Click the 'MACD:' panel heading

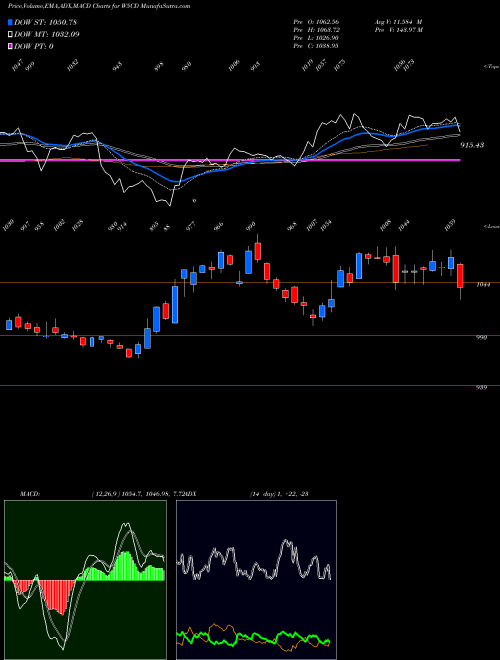(x=29, y=494)
